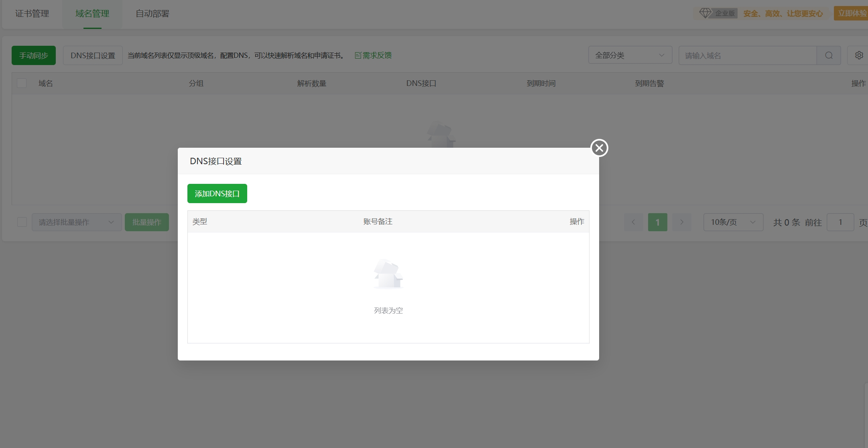Click the 手动同步 button

click(34, 55)
